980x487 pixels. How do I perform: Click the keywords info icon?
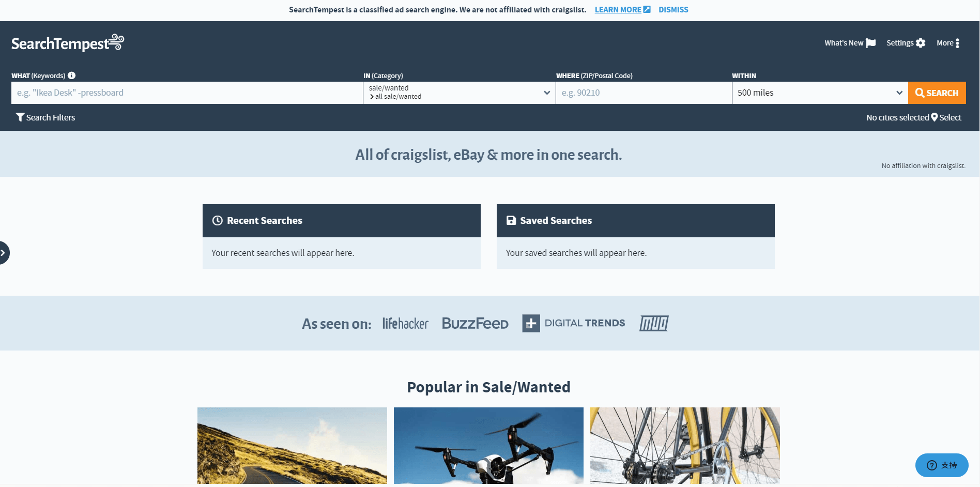(72, 75)
